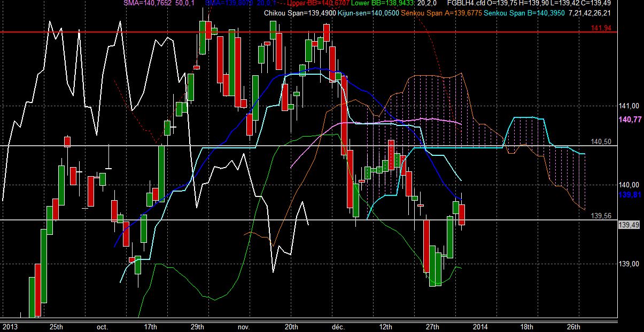Image resolution: width=644 pixels, height=332 pixels.
Task: Select the Chikou Span=139,4900 legend text
Action: 300,12
